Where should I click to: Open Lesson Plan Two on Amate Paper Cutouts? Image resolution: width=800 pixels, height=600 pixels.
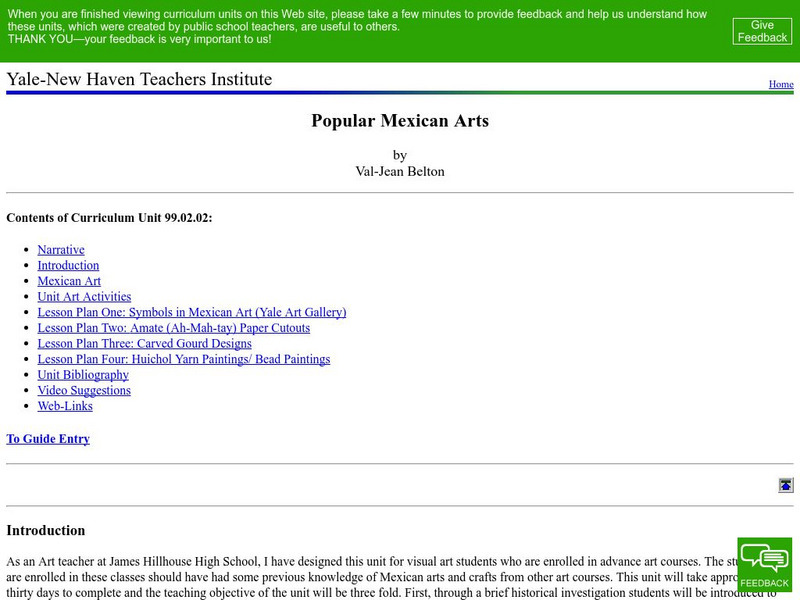click(x=173, y=327)
